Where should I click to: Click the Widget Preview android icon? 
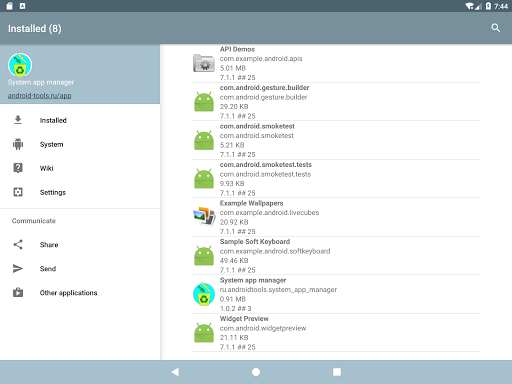(x=204, y=332)
